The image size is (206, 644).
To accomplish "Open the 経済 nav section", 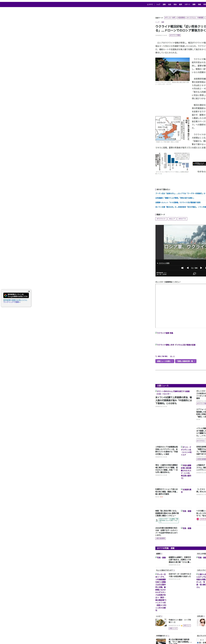I will point(180,5).
